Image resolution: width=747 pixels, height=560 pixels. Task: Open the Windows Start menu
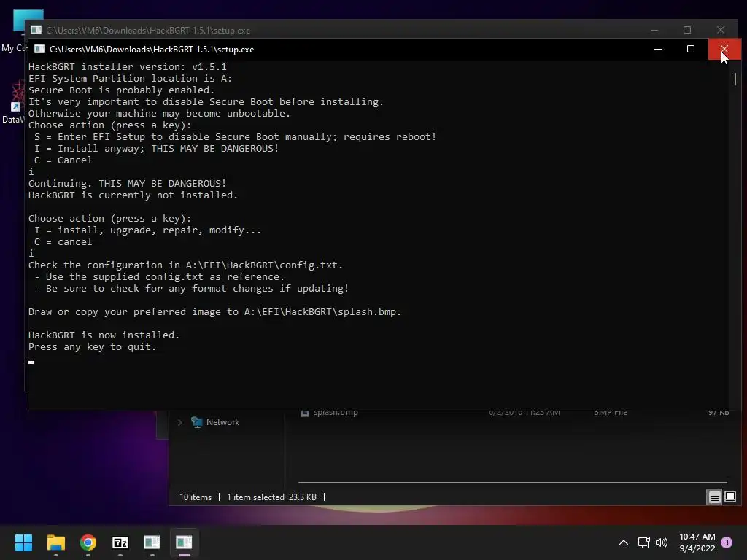coord(23,542)
